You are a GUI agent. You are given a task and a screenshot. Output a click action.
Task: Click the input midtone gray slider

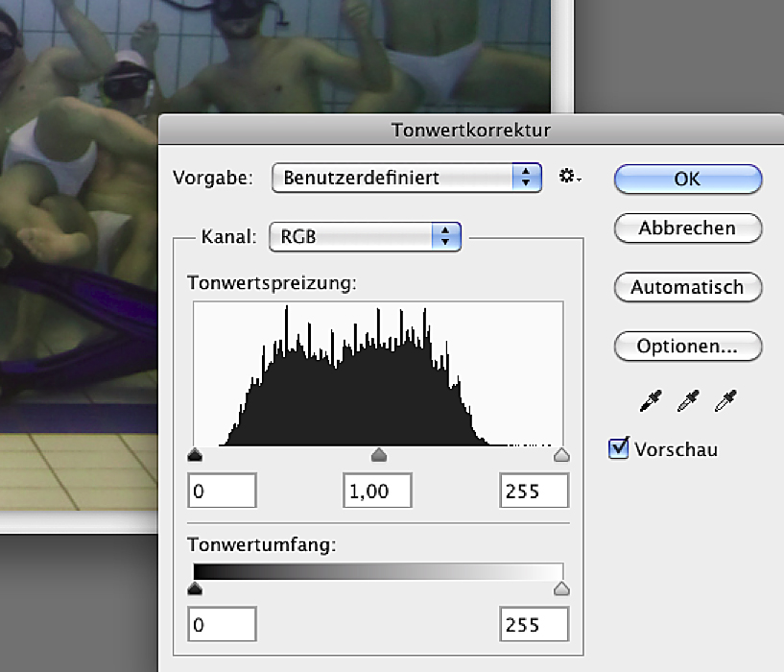(379, 455)
